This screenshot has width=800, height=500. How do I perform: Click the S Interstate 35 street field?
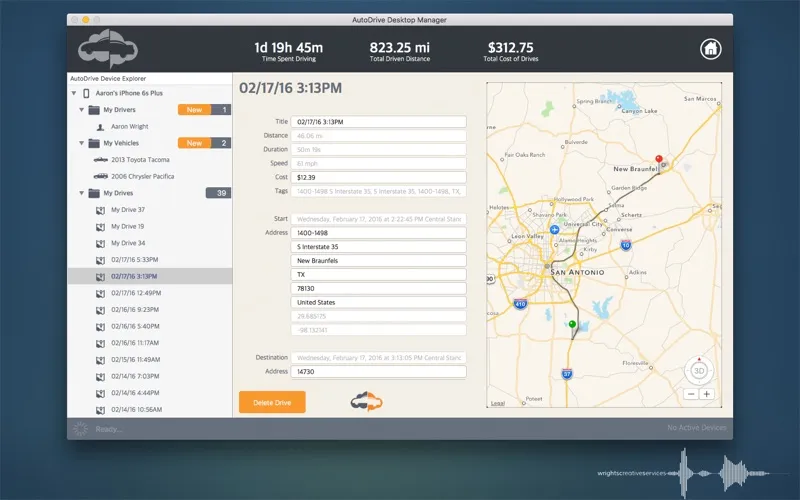point(379,247)
